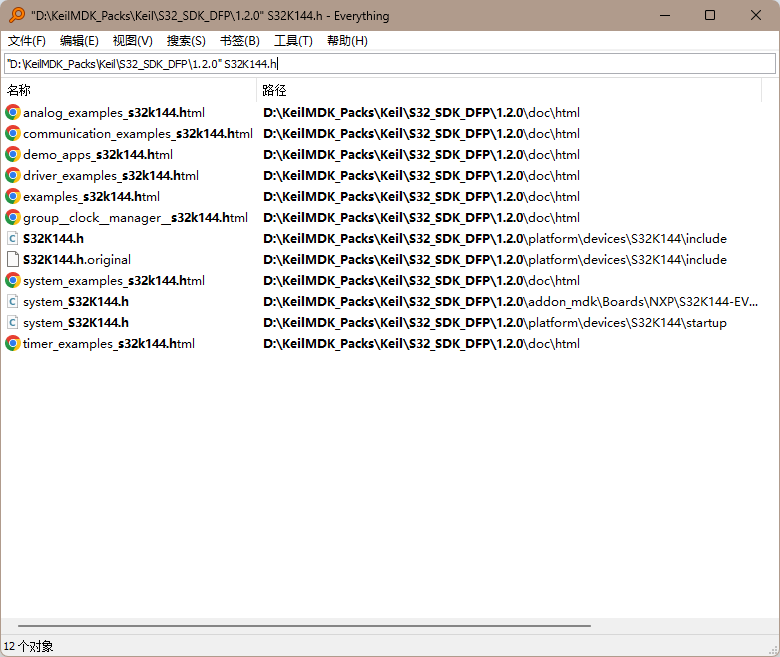Click blank file icon of S32K144.h.original
Image resolution: width=780 pixels, height=657 pixels.
point(13,259)
